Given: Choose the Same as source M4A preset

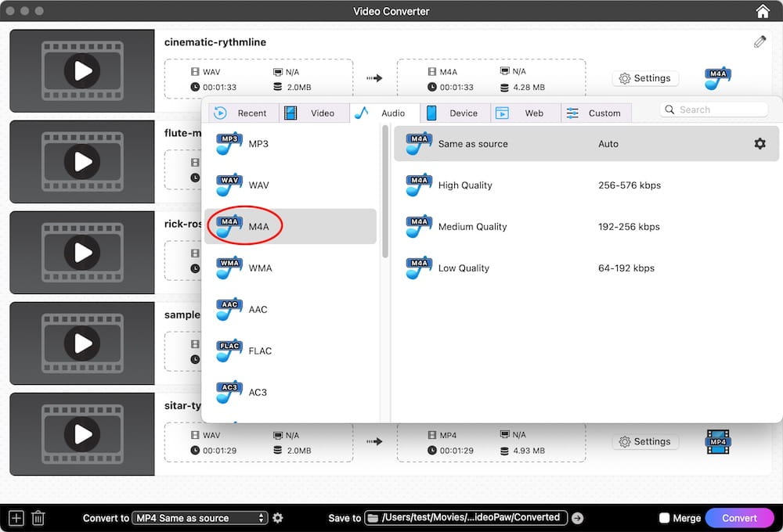Looking at the screenshot, I should point(586,144).
